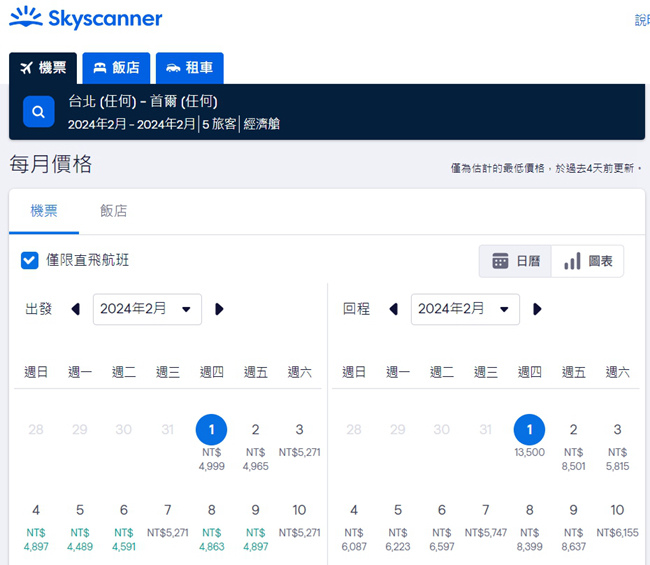Viewport: 650px width, 565px height.
Task: Select return date 10 at NT$6,155
Action: 617,520
